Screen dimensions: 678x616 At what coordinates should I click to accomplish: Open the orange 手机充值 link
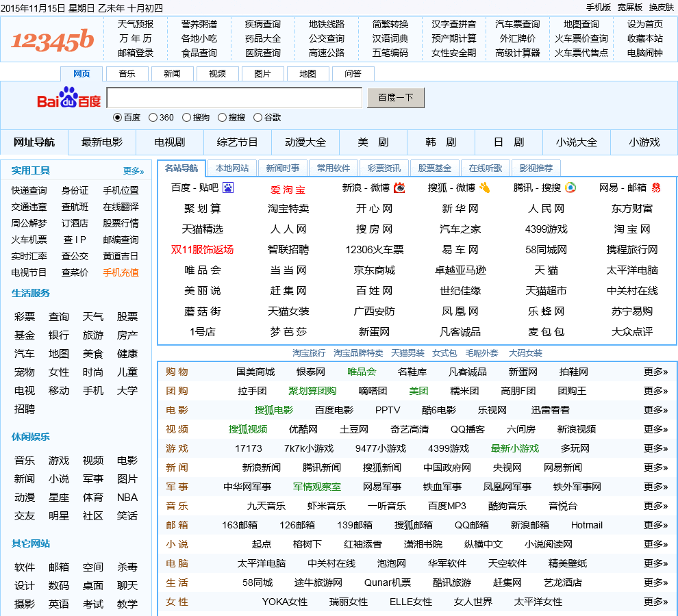click(x=121, y=272)
